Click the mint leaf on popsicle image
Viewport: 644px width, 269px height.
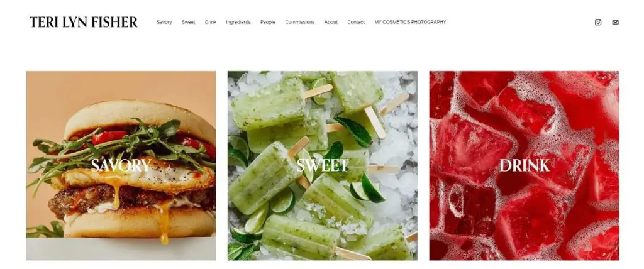point(353,131)
